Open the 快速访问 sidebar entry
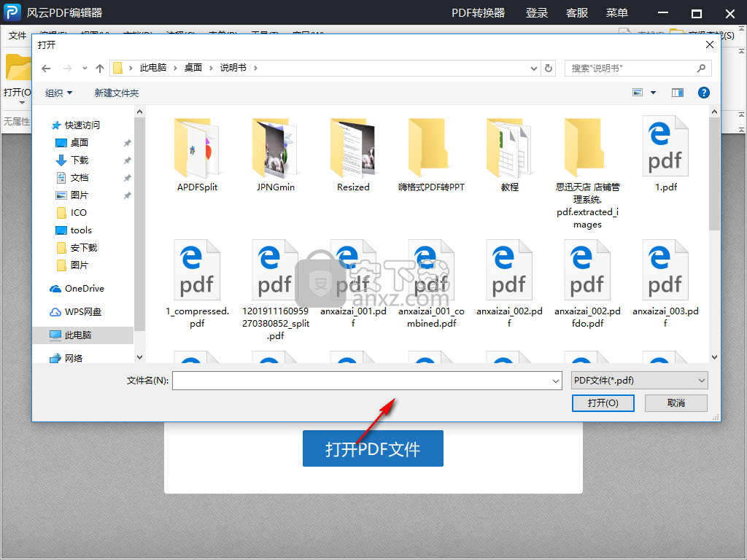Image resolution: width=747 pixels, height=560 pixels. (76, 125)
